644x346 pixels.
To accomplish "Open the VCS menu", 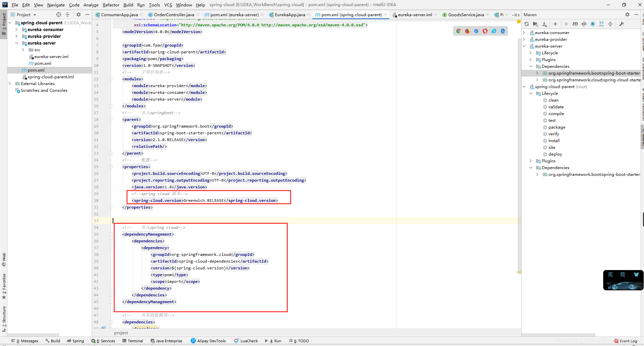I will pos(168,5).
